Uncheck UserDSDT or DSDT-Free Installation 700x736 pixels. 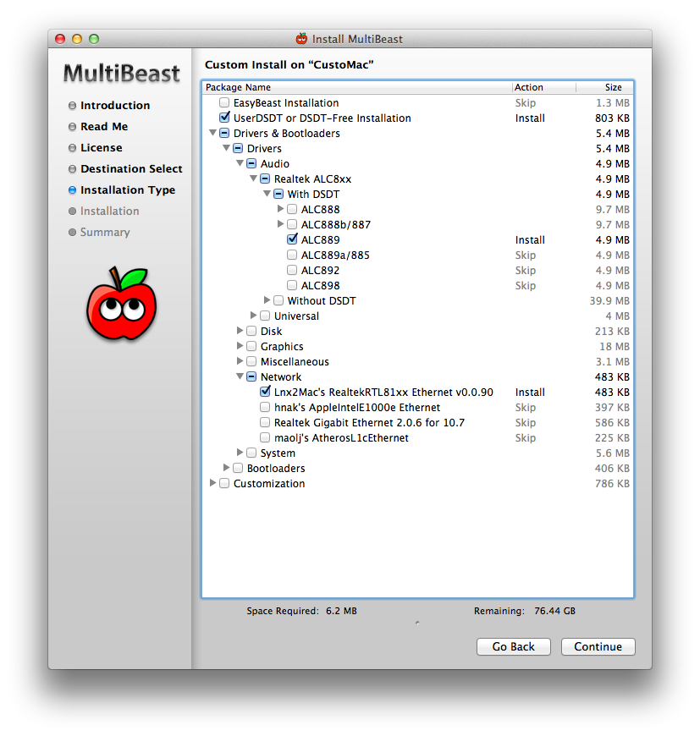[x=224, y=118]
